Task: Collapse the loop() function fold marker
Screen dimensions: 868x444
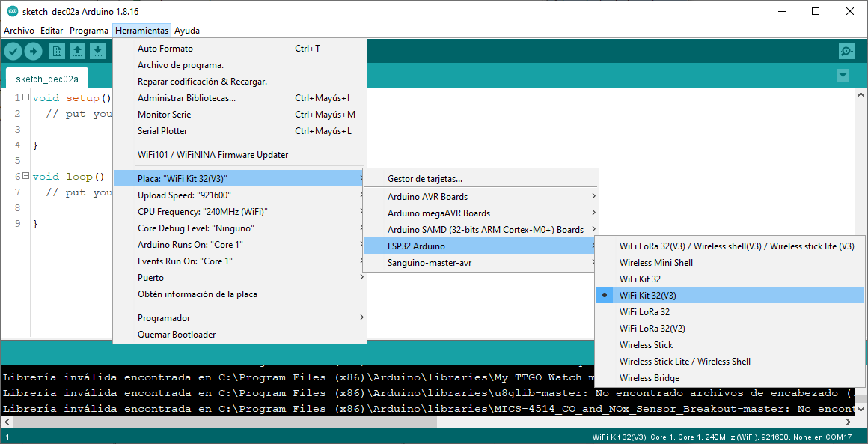Action: coord(25,177)
